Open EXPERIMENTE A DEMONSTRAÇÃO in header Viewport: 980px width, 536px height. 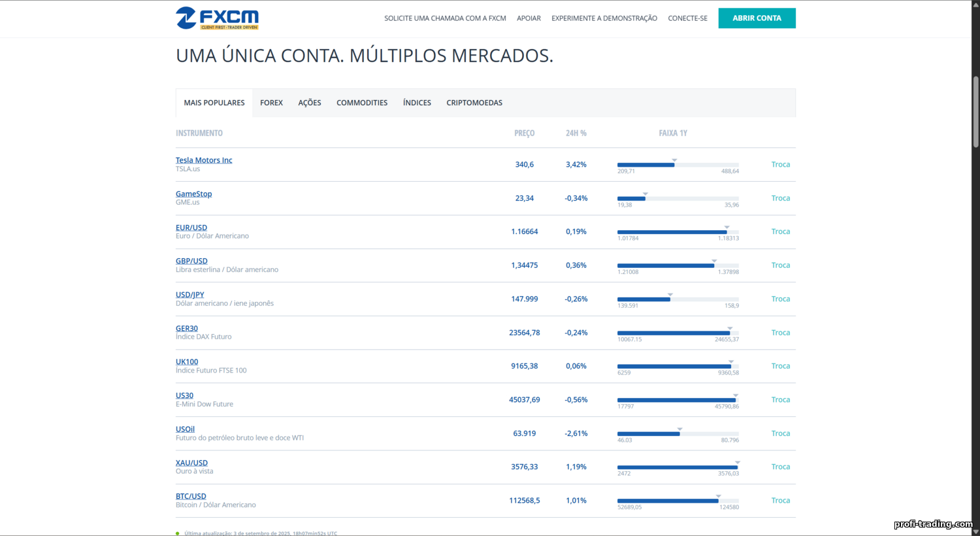604,18
